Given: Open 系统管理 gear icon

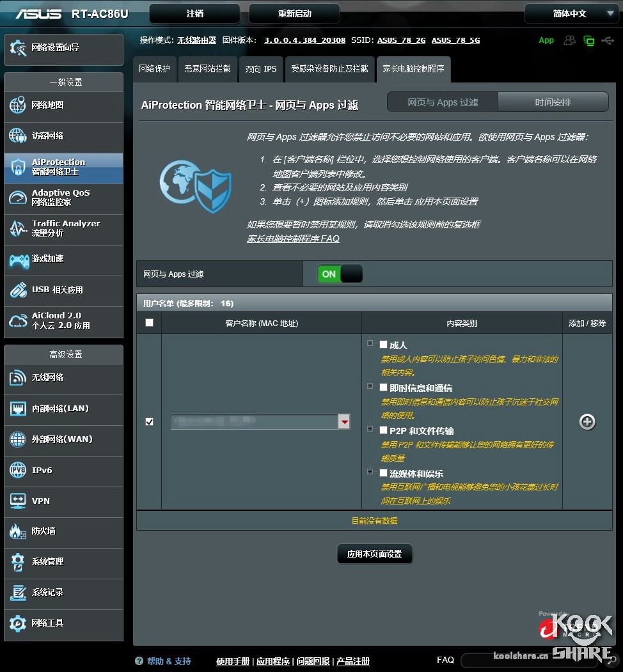Looking at the screenshot, I should [x=17, y=562].
